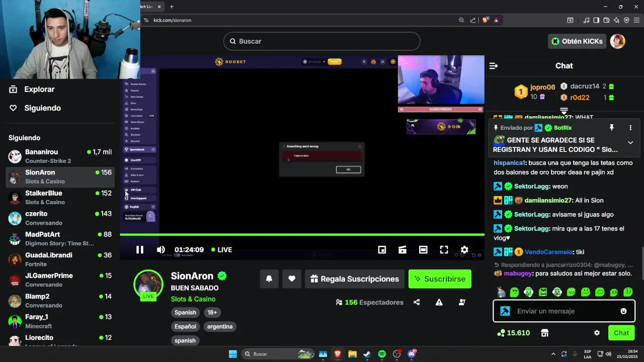Open Brave Wallet icon in toolbar
644x362 pixels.
(606, 20)
